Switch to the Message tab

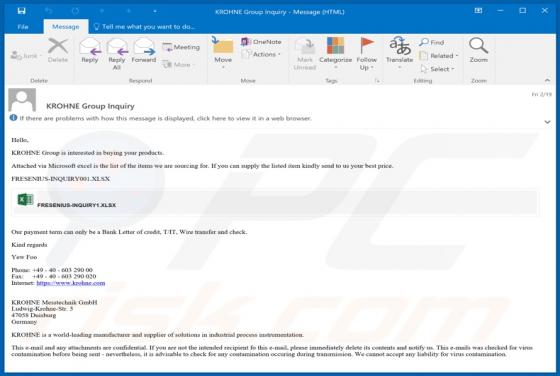pos(66,27)
